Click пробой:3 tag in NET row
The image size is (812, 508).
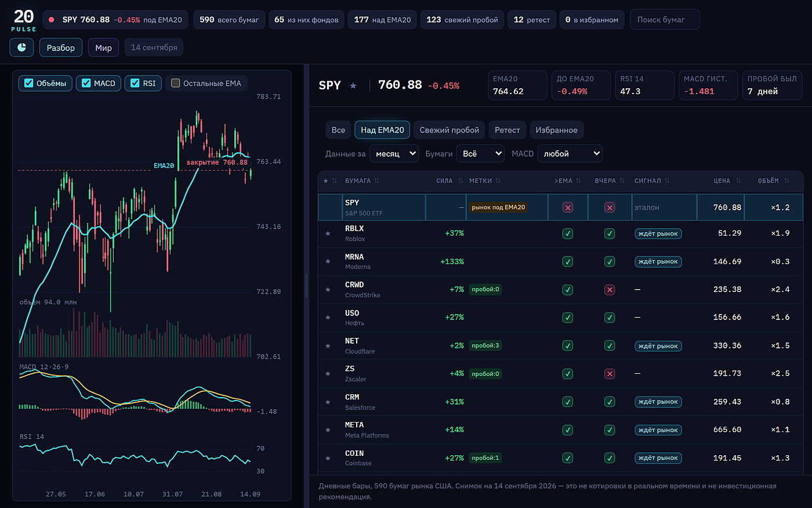485,345
